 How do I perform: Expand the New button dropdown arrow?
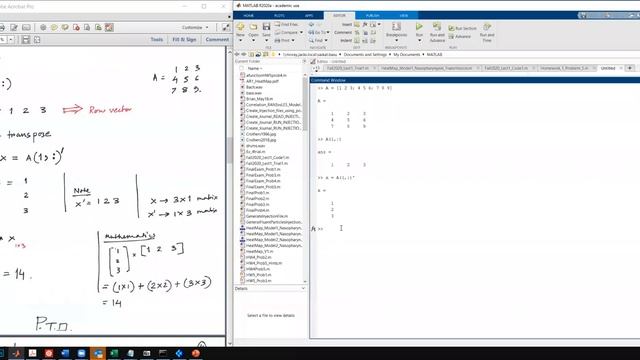point(240,40)
